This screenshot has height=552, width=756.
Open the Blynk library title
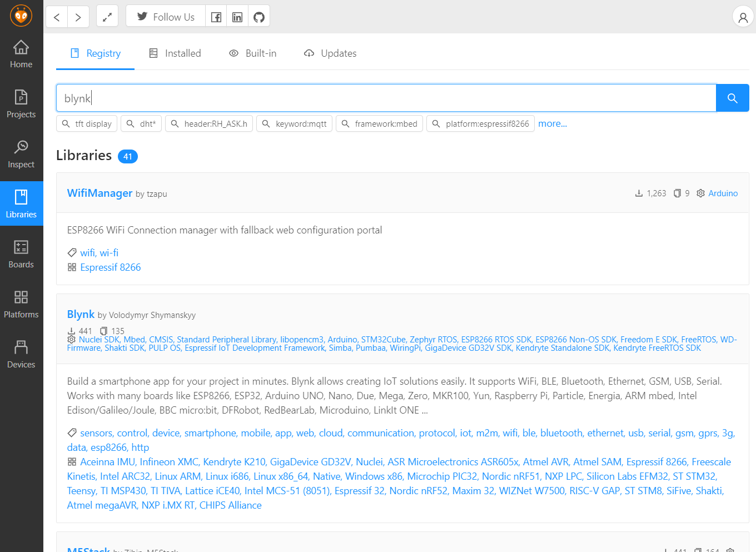point(81,314)
